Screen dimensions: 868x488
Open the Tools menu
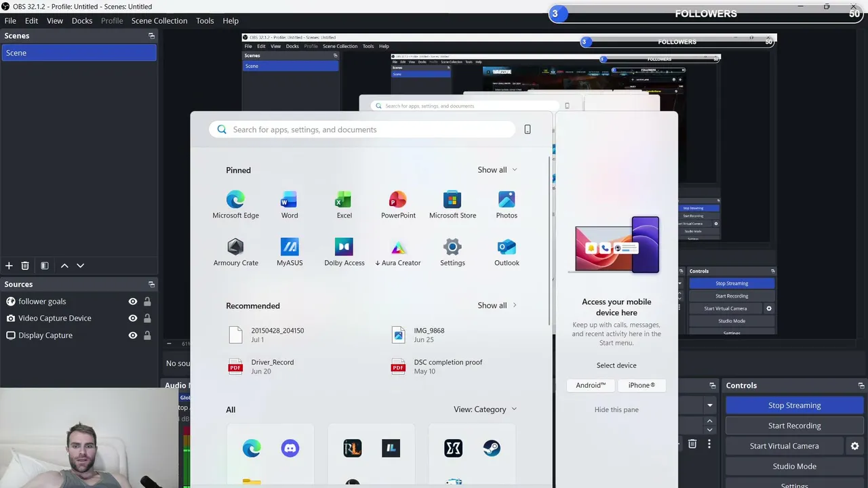205,21
